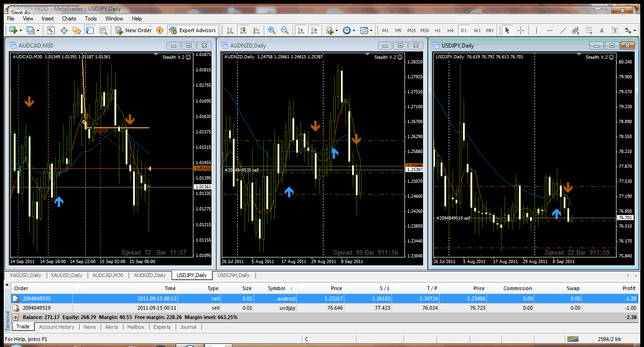Open New Chart dropdown arrow
Image resolution: width=644 pixels, height=347 pixels.
pos(21,30)
